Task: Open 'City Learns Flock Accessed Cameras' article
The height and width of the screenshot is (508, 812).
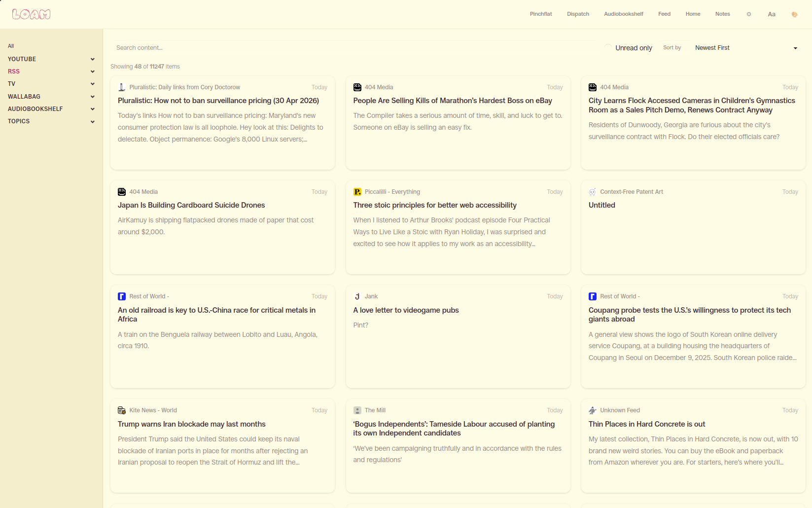Action: (692, 105)
